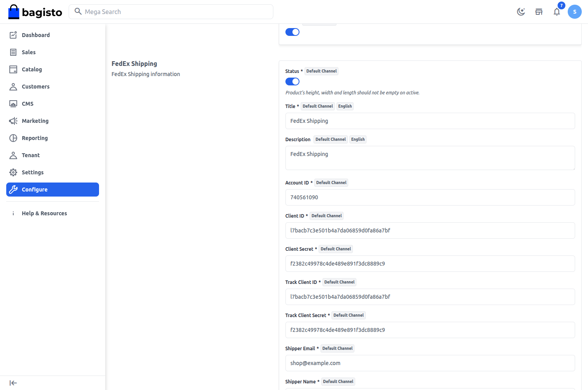Click the Dashboard chart icon

point(13,35)
